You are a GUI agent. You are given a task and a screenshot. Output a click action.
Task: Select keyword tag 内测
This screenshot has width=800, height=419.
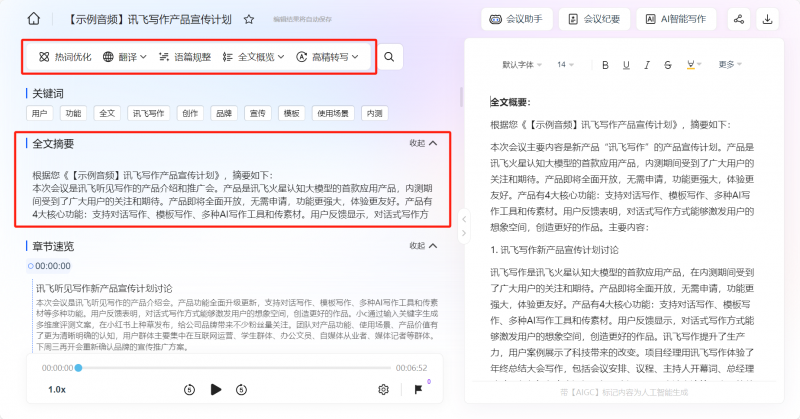click(x=374, y=113)
